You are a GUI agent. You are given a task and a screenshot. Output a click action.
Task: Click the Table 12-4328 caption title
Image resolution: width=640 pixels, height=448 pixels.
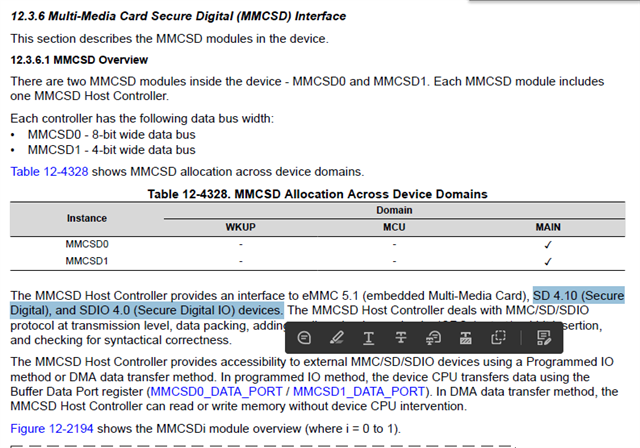(x=318, y=194)
